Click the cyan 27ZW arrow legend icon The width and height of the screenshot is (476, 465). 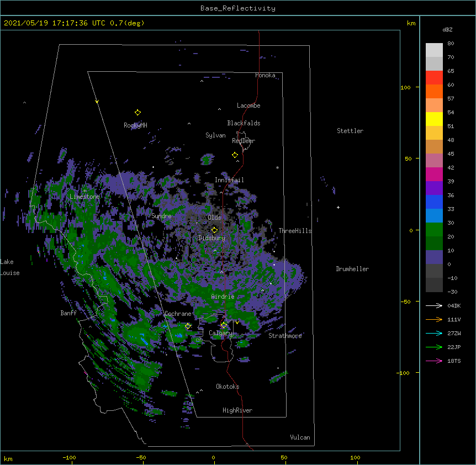[434, 333]
